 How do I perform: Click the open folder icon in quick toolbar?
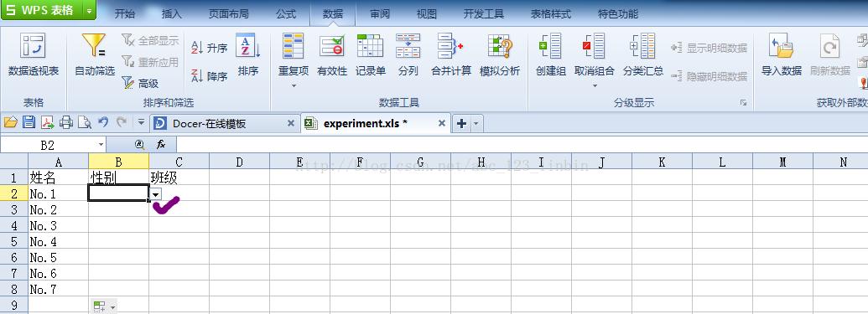coord(11,123)
